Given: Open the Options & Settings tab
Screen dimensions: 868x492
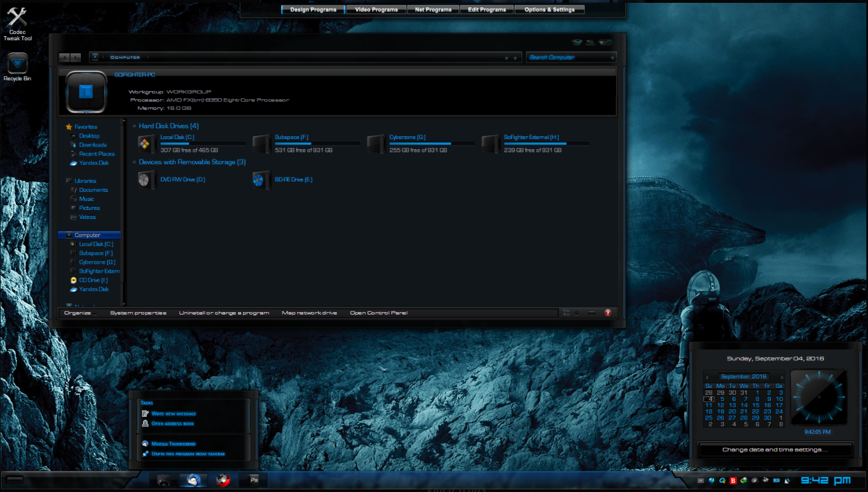Looking at the screenshot, I should point(549,10).
